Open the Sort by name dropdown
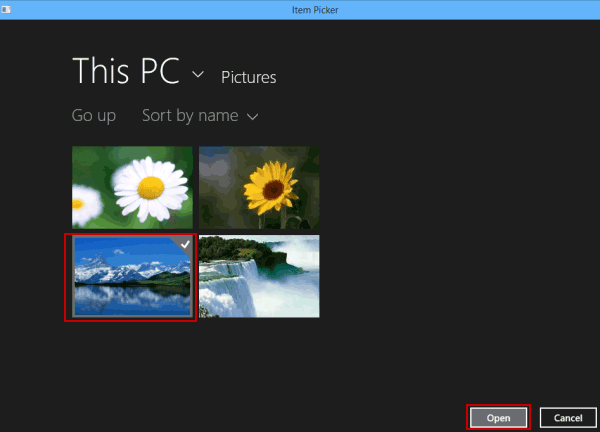Viewport: 600px width, 432px height. (200, 116)
